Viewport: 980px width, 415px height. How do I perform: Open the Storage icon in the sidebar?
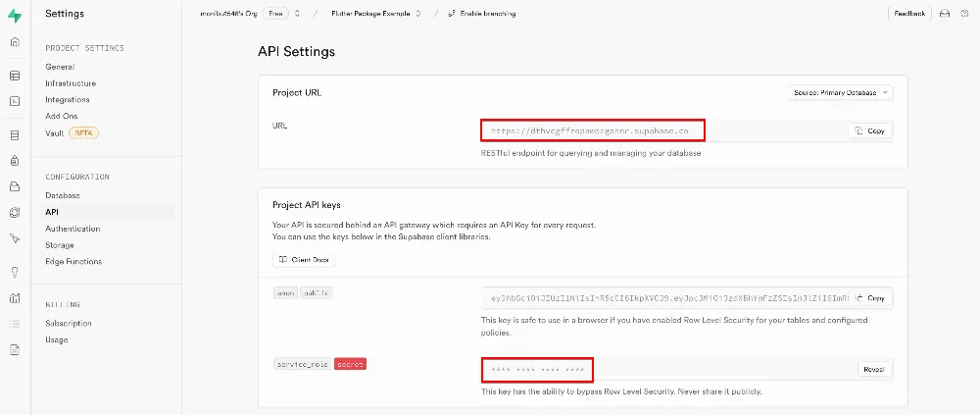[14, 186]
